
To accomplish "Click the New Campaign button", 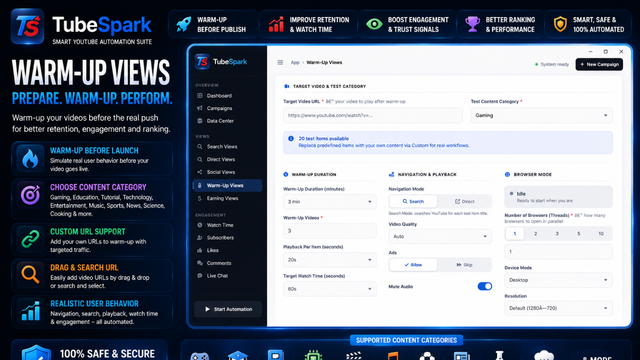I will [x=599, y=64].
